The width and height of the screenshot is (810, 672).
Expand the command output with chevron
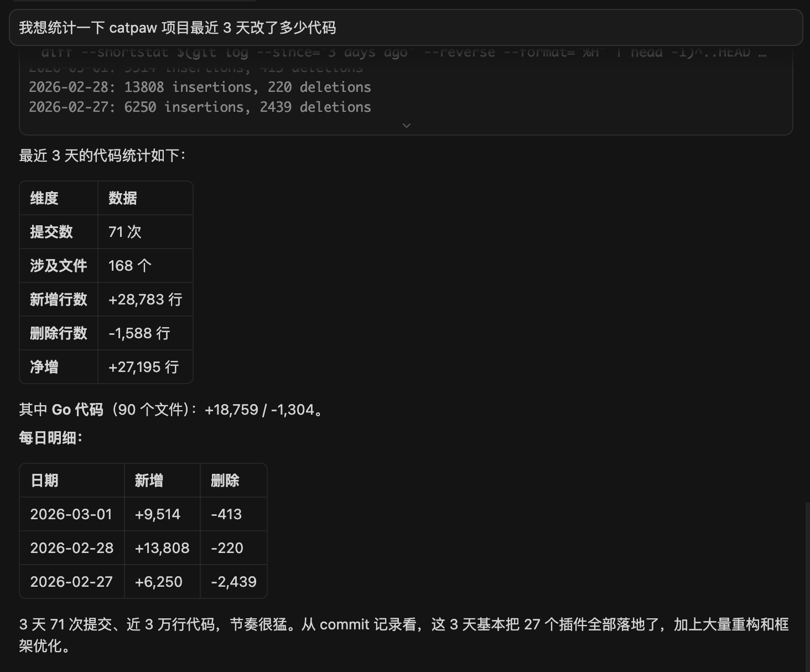click(407, 126)
